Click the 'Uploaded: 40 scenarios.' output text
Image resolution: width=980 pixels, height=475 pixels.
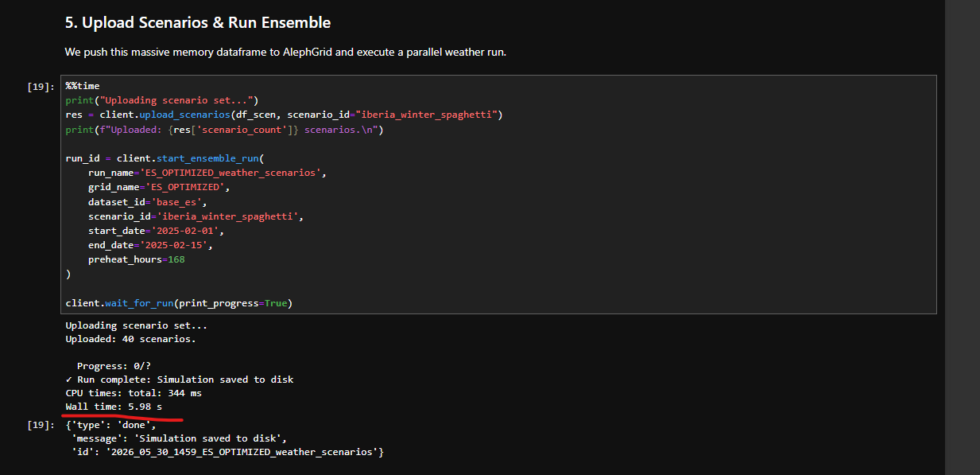coord(130,339)
